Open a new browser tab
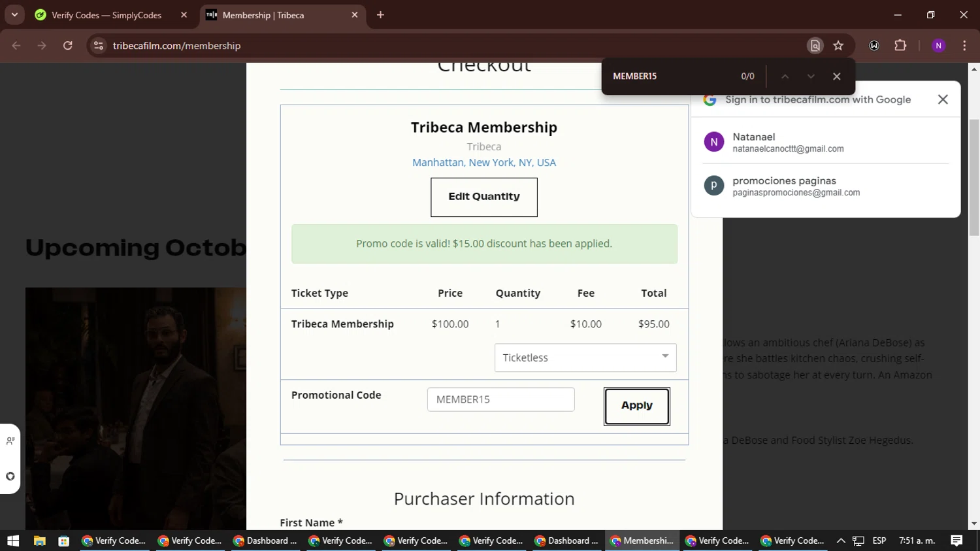This screenshot has height=551, width=980. 380,15
